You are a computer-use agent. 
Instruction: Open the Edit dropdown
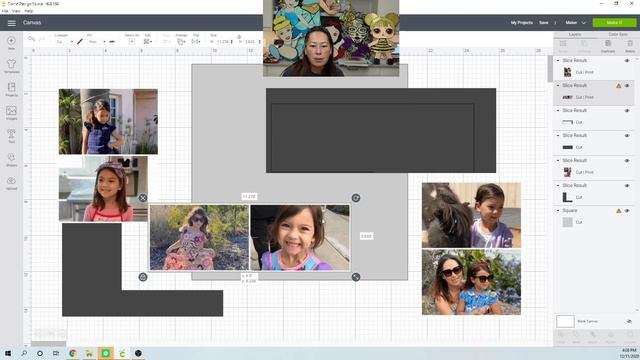coord(148,41)
